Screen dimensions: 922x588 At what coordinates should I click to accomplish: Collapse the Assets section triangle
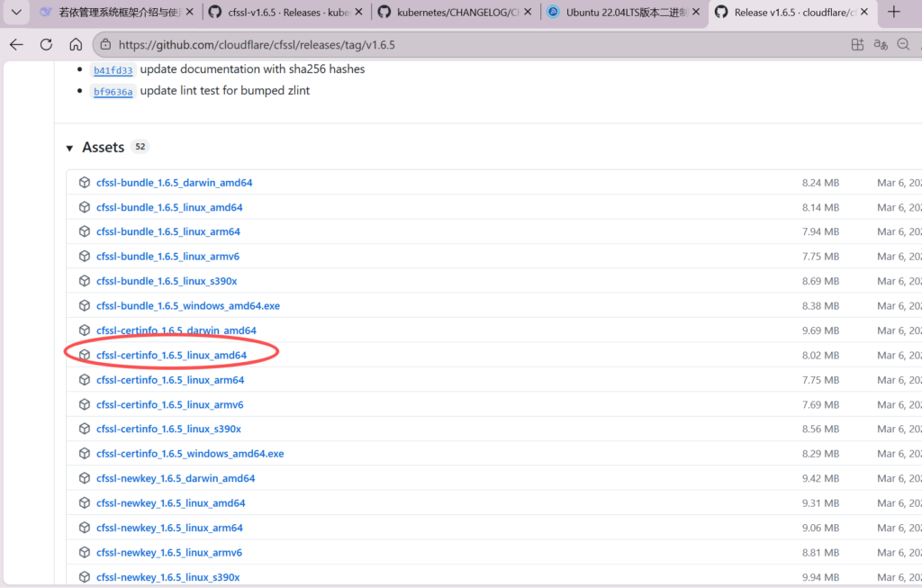[69, 148]
